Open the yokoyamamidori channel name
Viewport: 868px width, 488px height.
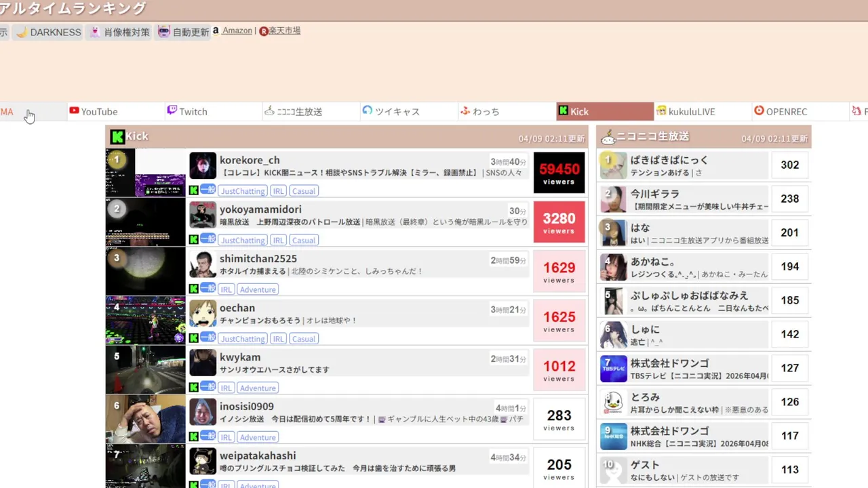(260, 209)
